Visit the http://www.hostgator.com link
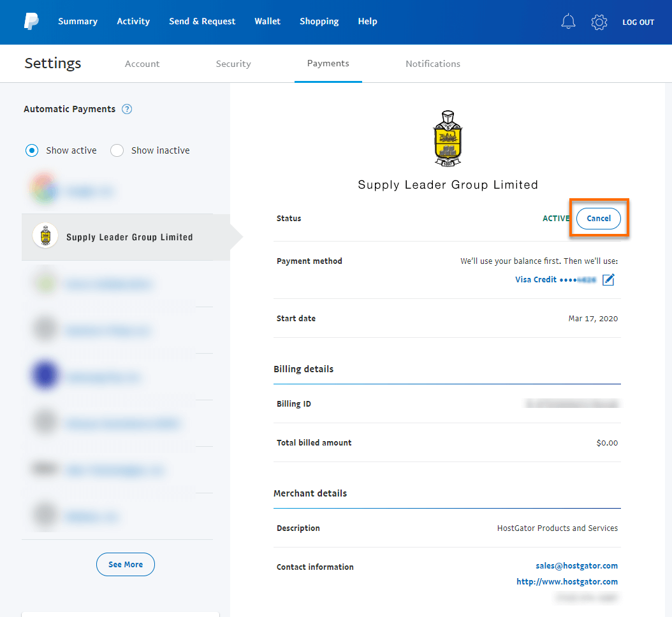The width and height of the screenshot is (672, 617). [x=567, y=581]
